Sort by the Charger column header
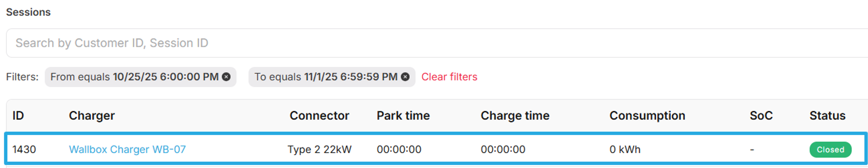The width and height of the screenshot is (868, 168). click(x=92, y=116)
